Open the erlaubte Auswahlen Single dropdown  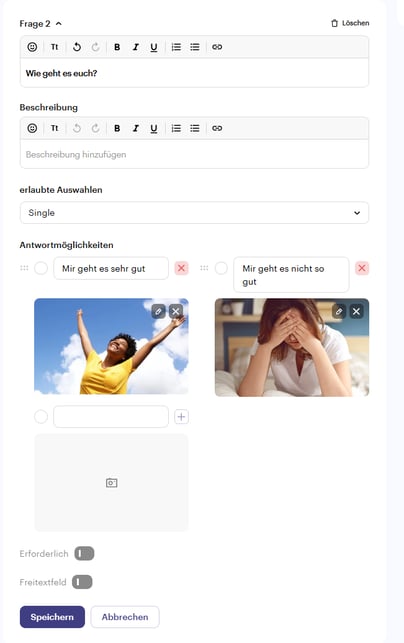pyautogui.click(x=194, y=213)
